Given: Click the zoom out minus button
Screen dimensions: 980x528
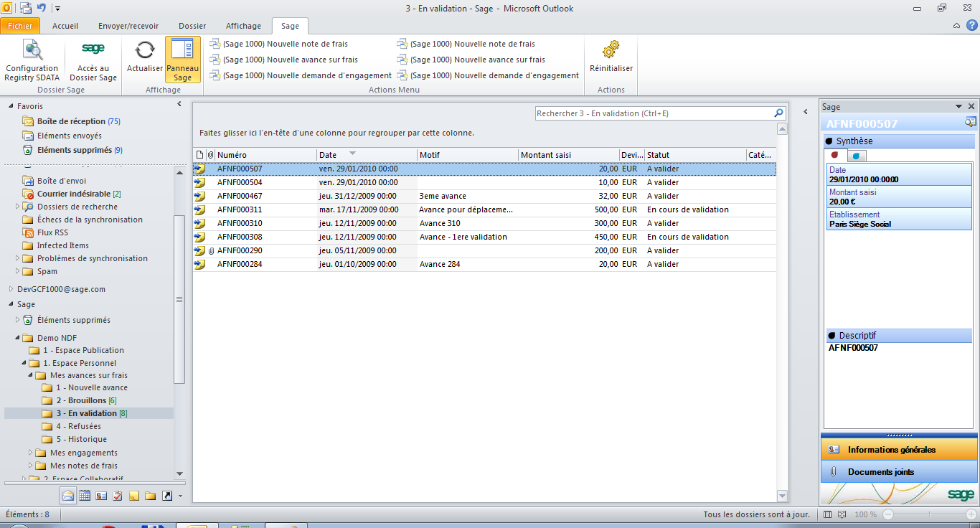Looking at the screenshot, I should click(888, 514).
